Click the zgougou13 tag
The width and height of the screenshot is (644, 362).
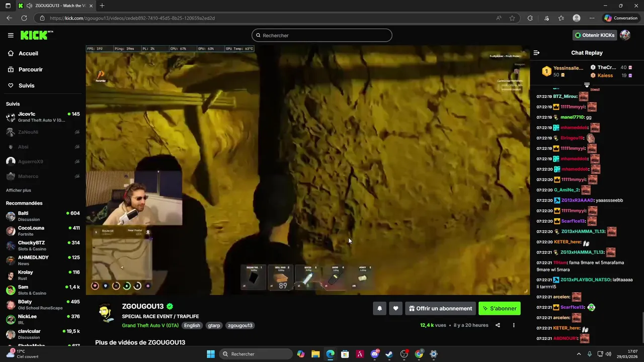[x=240, y=325]
